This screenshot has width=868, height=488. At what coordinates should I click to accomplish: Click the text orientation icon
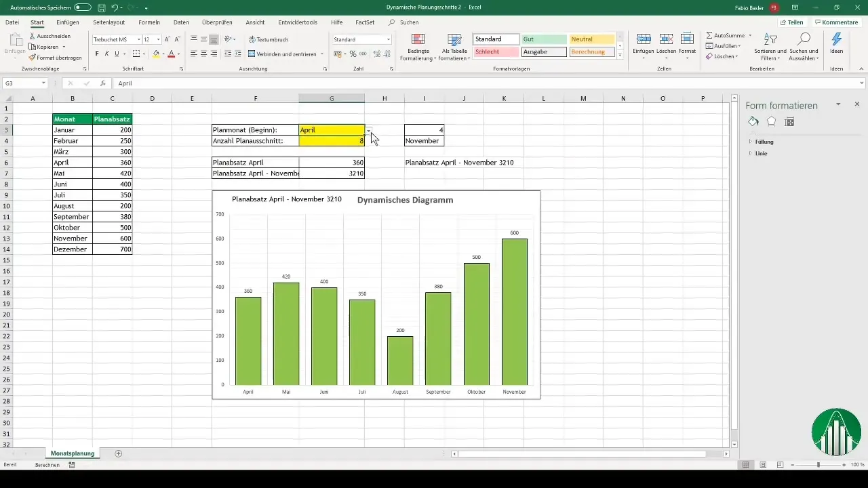229,39
